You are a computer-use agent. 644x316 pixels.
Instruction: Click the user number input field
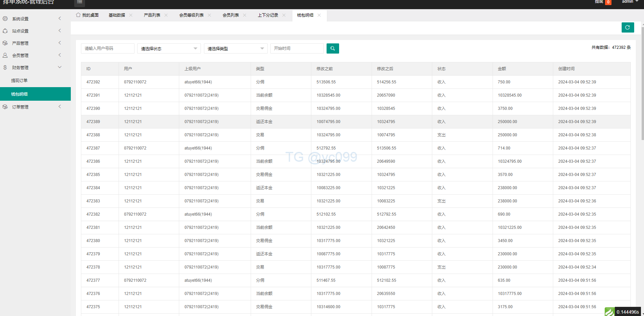click(x=107, y=48)
